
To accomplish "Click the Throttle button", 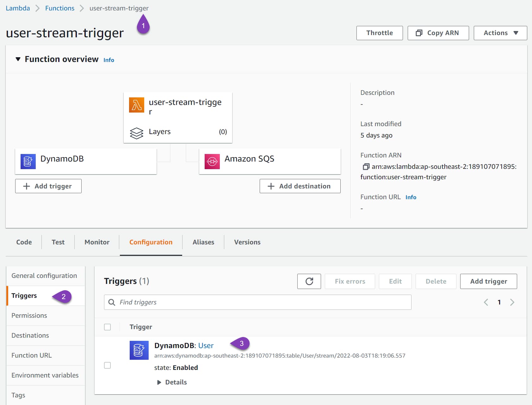I will pos(380,33).
